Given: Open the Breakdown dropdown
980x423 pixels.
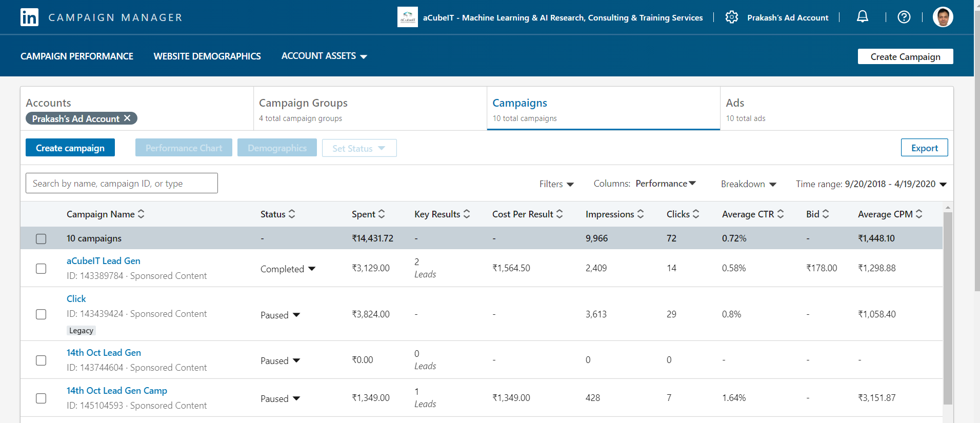Looking at the screenshot, I should click(x=749, y=184).
